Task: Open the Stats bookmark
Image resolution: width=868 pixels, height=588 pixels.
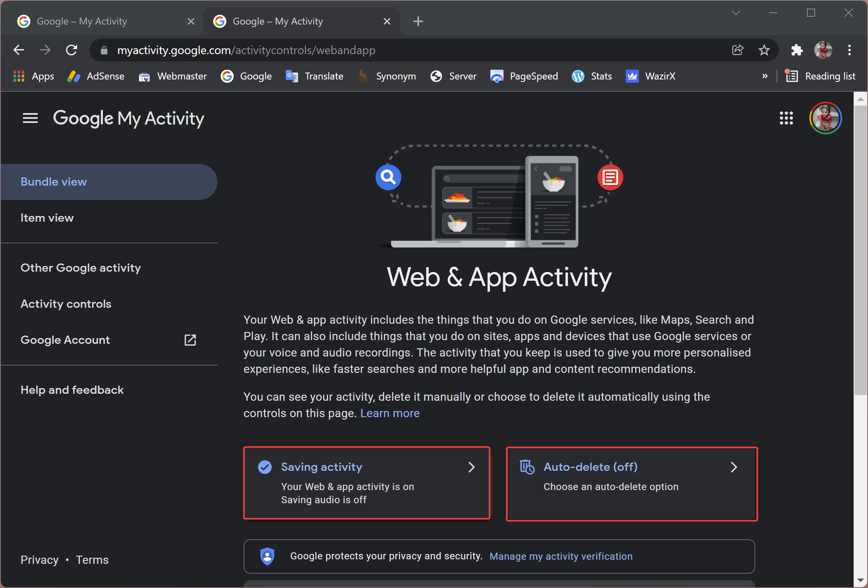Action: click(x=592, y=76)
